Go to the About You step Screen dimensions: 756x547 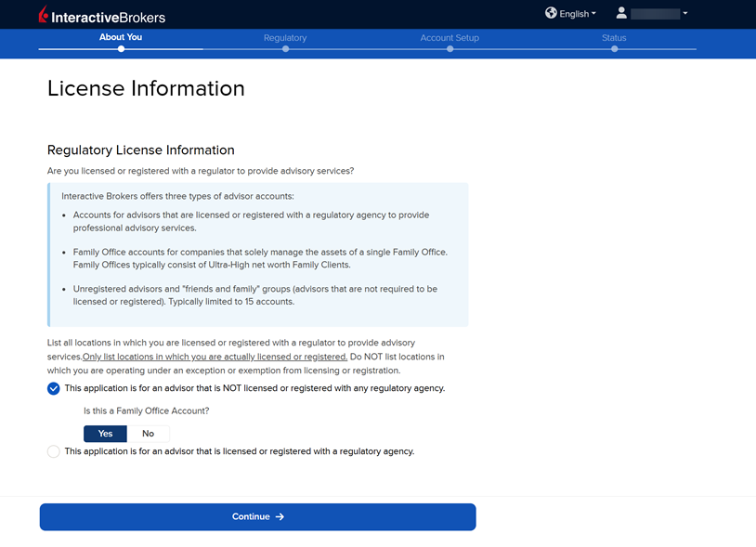(x=121, y=38)
